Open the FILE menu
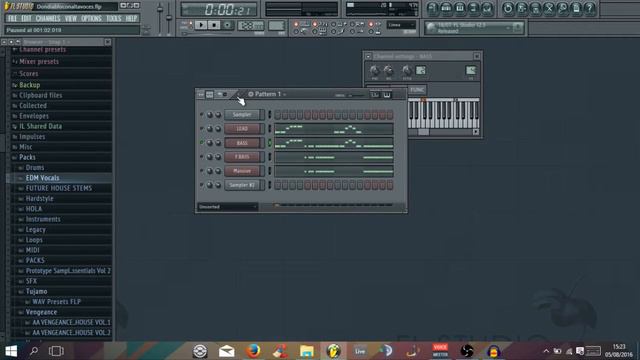 [12, 18]
